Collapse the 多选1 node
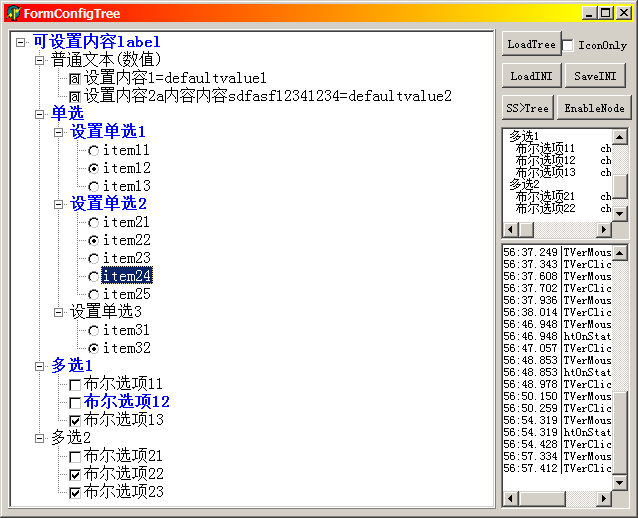Image resolution: width=638 pixels, height=518 pixels. [39, 366]
